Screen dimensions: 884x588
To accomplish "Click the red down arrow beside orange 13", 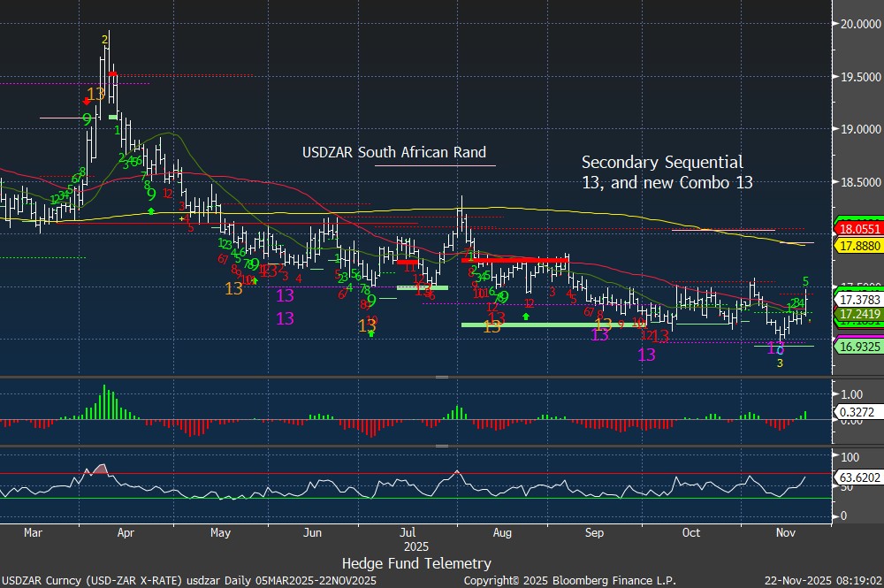I will pyautogui.click(x=86, y=102).
